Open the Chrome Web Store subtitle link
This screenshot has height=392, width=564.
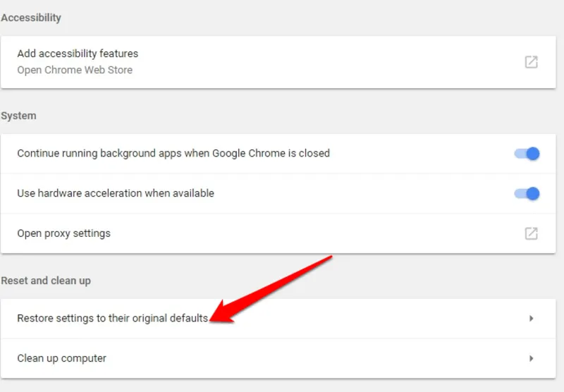[75, 70]
